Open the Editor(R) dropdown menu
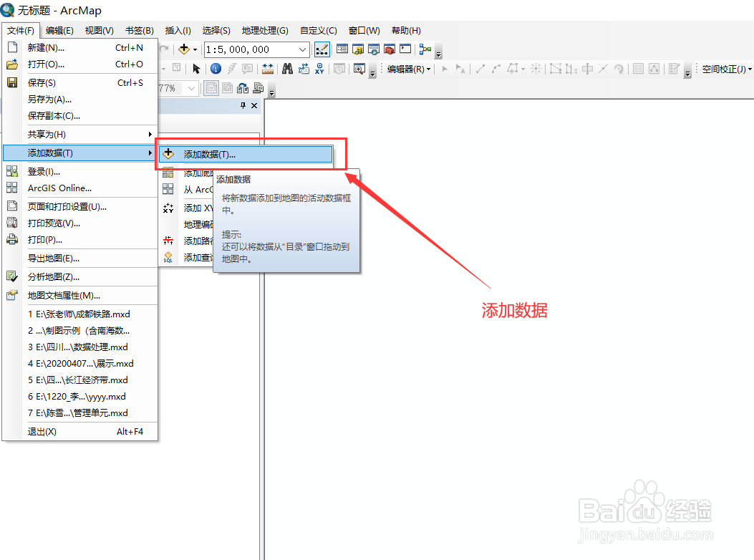This screenshot has width=754, height=560. point(409,69)
